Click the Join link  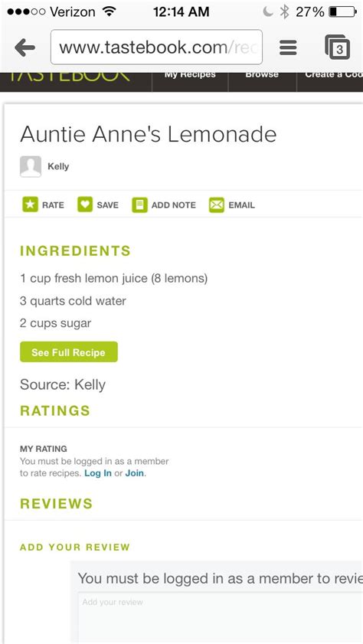(135, 473)
